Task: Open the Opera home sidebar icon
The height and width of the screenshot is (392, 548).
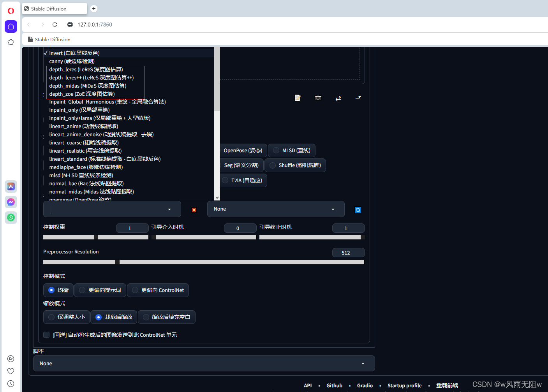Action: (x=11, y=26)
